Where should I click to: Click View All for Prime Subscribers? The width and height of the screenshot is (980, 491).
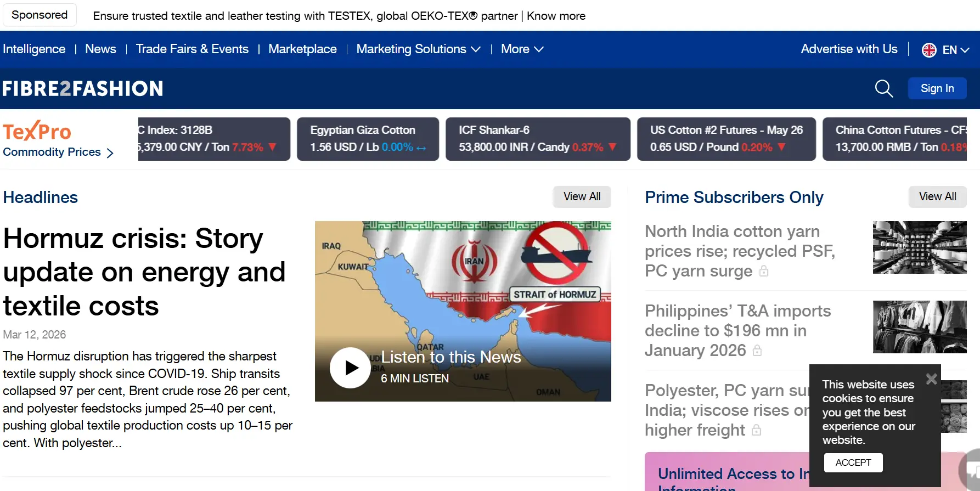click(937, 196)
